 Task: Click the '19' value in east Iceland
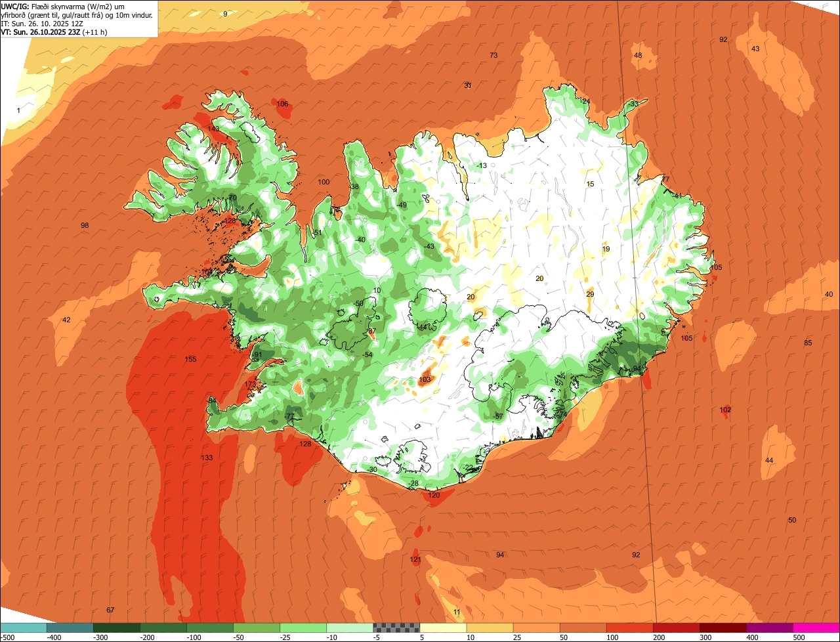pos(606,249)
